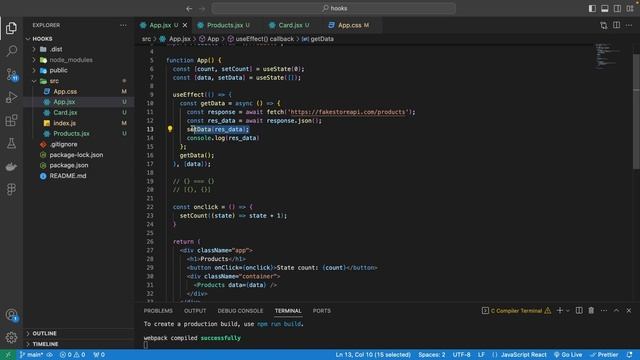Click the Spaces: 2 indentation setting
The height and width of the screenshot is (360, 640).
431,355
